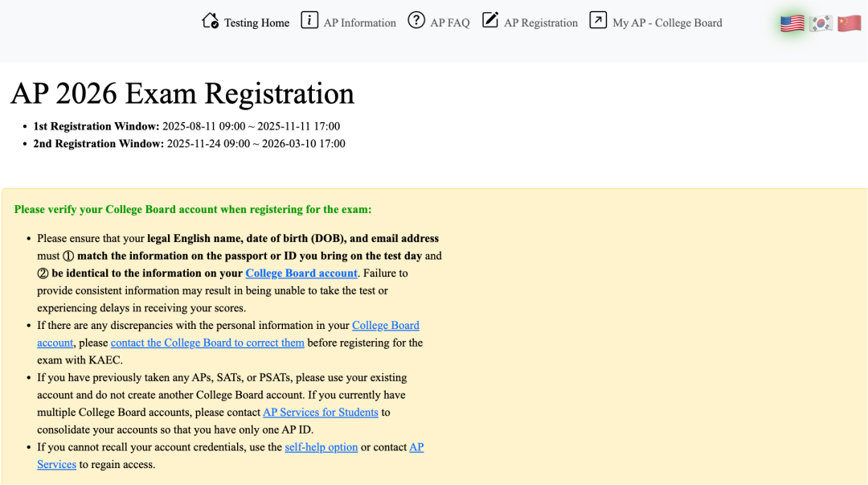Click the date range "2025-08-11 09:00 ~ 2025-11-11 17:00"
Image resolution: width=868 pixels, height=485 pixels.
click(x=252, y=126)
